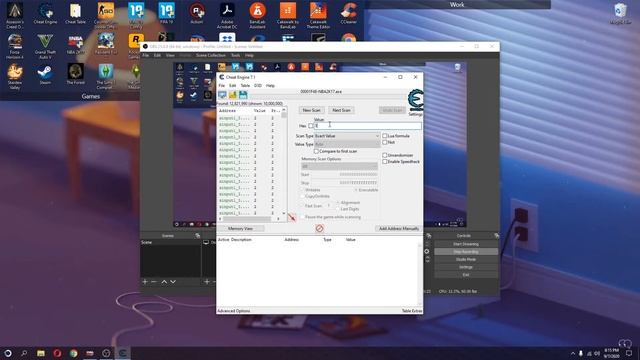This screenshot has width=640, height=360.
Task: Click Advanced Options at the window bottom
Action: pos(233,311)
